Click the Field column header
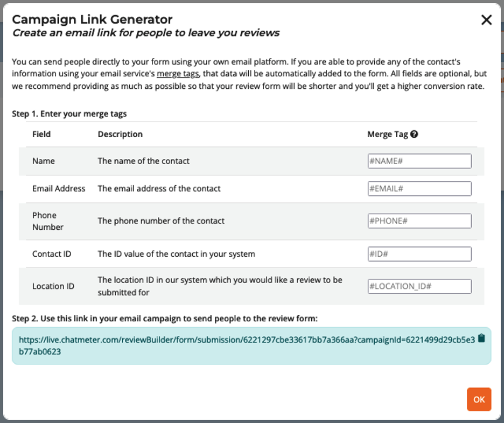 click(x=41, y=134)
